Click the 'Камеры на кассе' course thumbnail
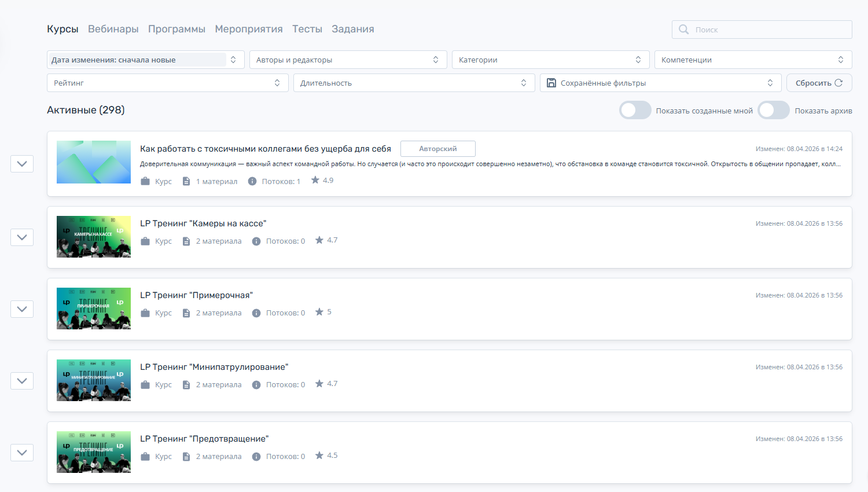 click(x=94, y=237)
